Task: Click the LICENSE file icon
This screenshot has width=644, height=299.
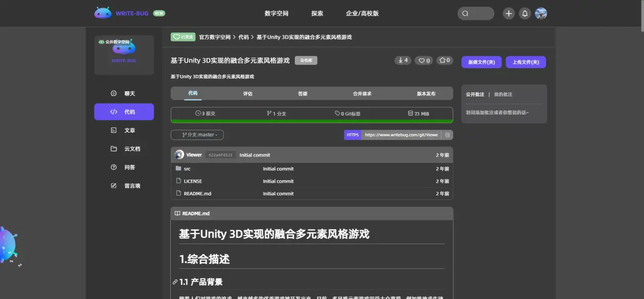Action: tap(178, 181)
